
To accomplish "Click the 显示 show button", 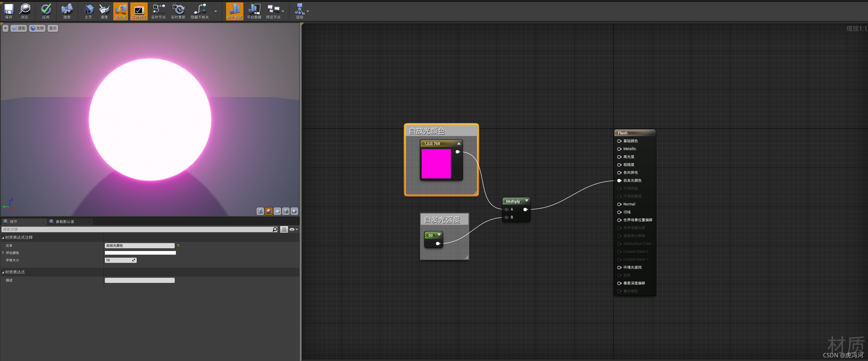I will [x=53, y=28].
